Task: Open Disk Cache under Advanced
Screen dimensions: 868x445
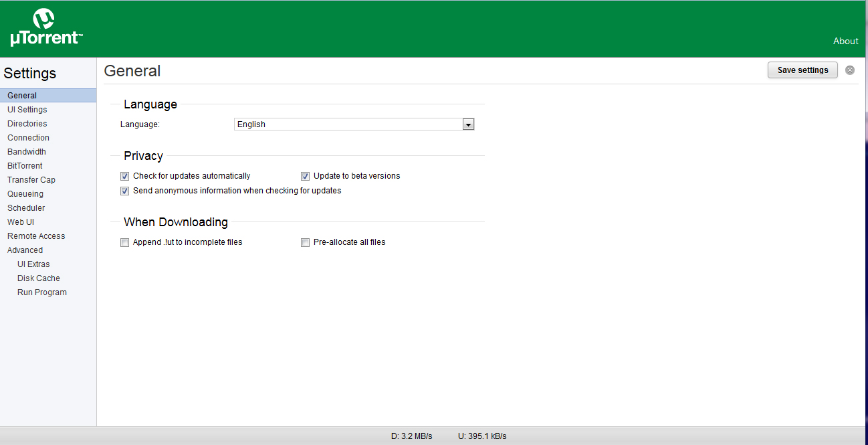Action: (39, 278)
